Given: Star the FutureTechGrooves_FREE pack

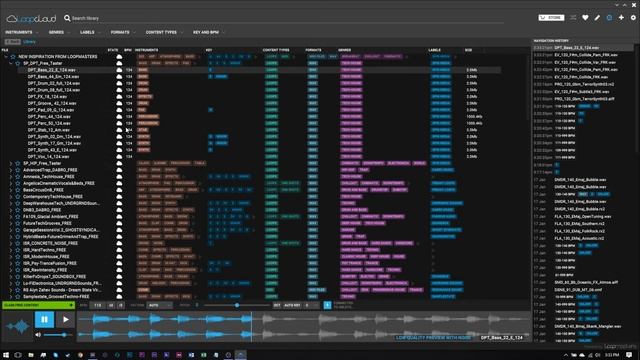Looking at the screenshot, I should click(x=17, y=223).
